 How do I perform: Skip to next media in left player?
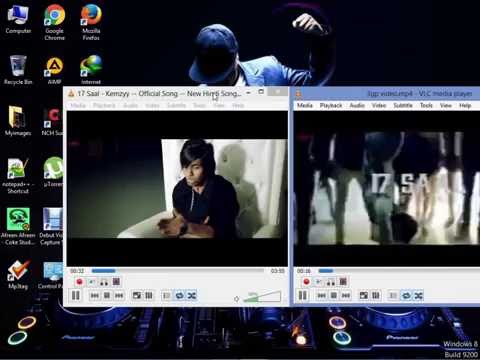[x=119, y=295]
